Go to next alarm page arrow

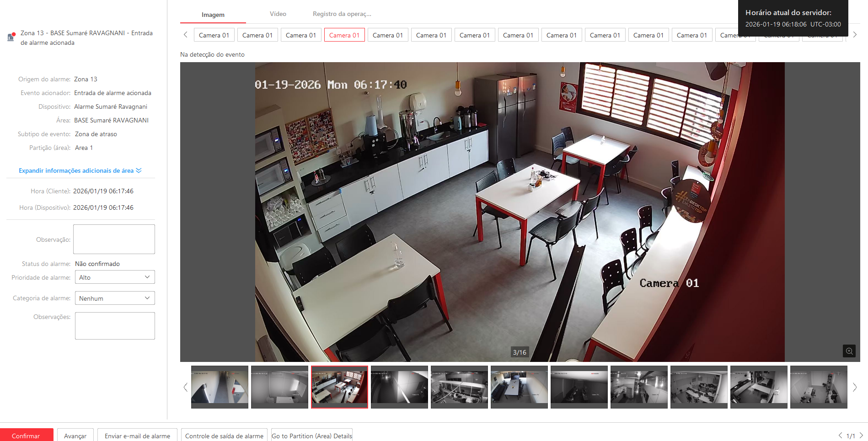(861, 436)
